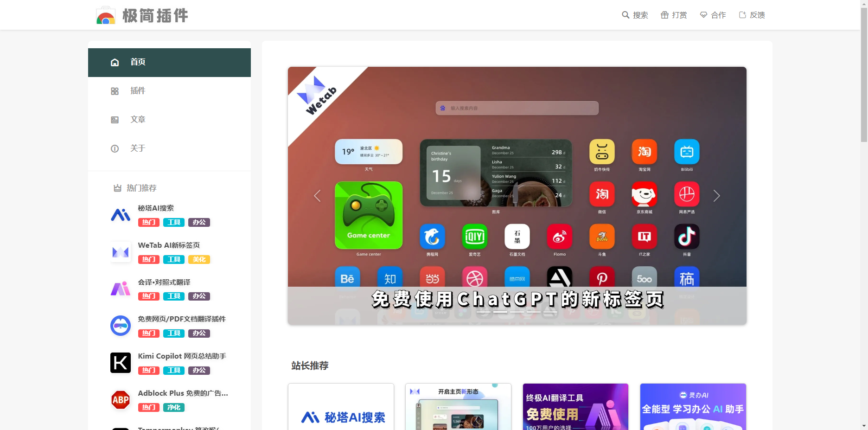The image size is (868, 430).
Task: Click the 热门 tag under Adblock Plus
Action: [x=149, y=408]
